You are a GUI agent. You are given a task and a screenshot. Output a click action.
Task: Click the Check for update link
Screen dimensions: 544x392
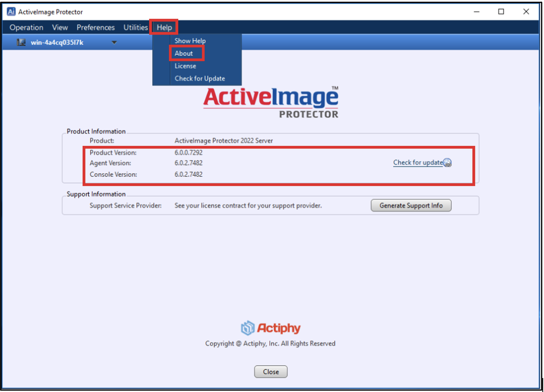click(x=418, y=162)
